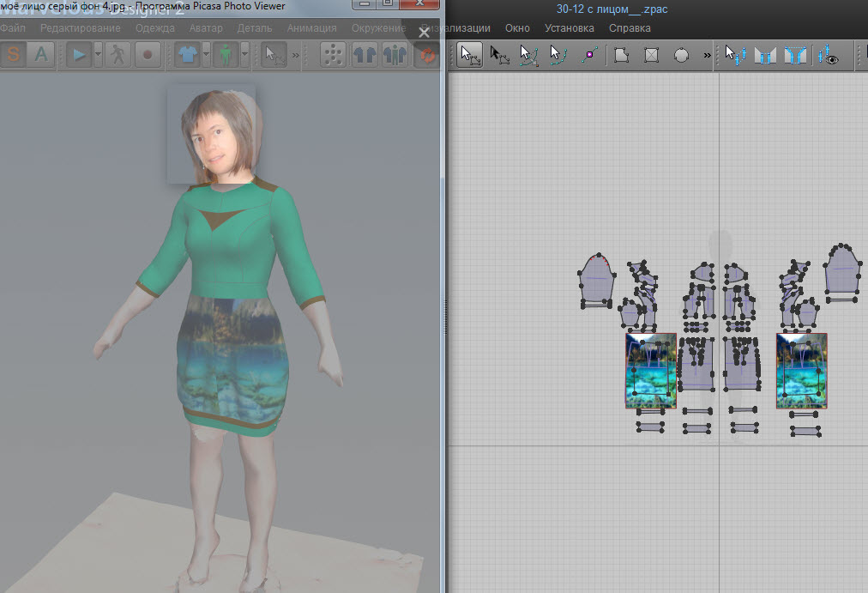
Task: Expand the 2D toolbar overflow chevron
Action: 707,55
